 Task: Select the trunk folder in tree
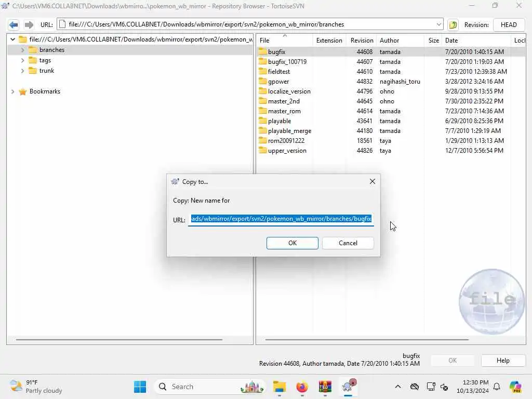(x=46, y=71)
